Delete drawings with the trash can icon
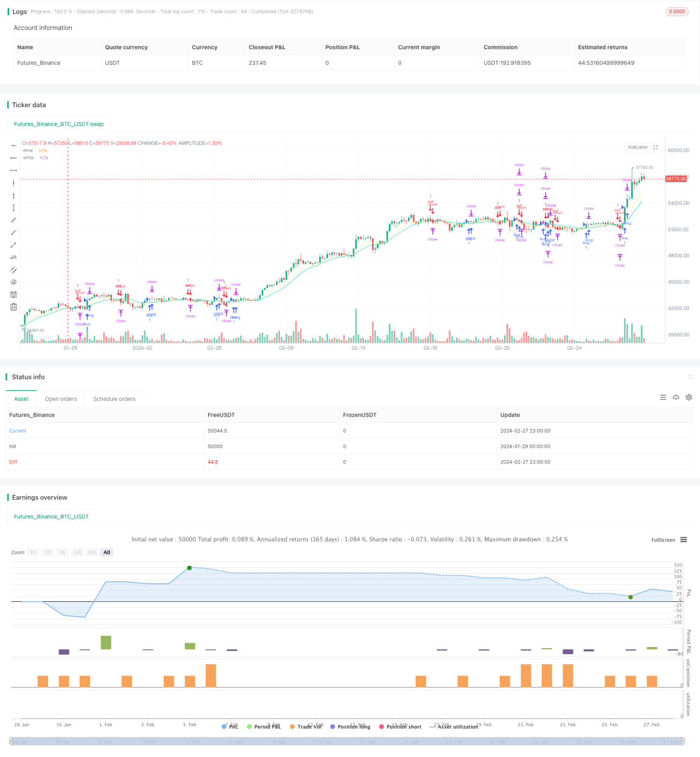700x757 pixels. (13, 307)
